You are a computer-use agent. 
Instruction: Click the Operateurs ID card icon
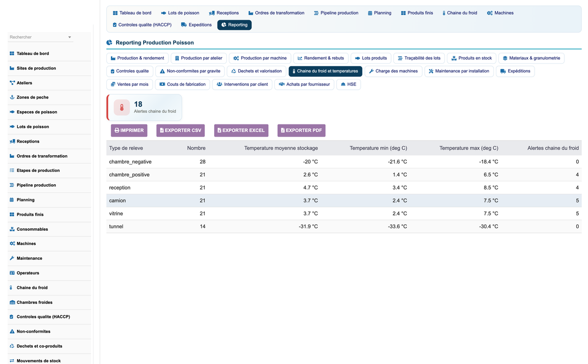pyautogui.click(x=12, y=273)
